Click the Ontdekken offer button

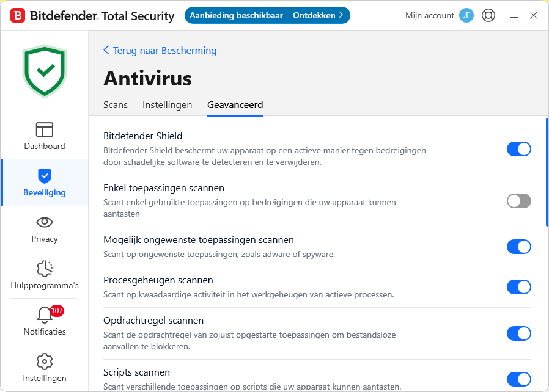pyautogui.click(x=318, y=15)
